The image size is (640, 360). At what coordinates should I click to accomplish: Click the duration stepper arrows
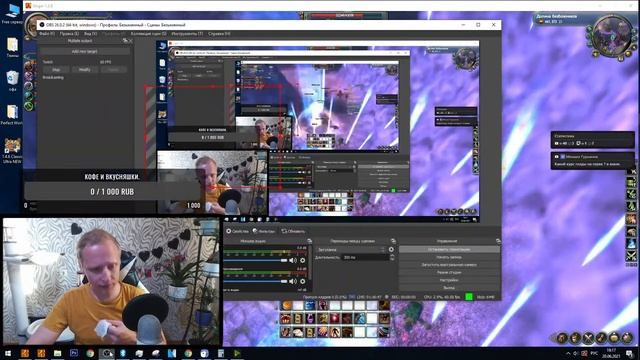pyautogui.click(x=392, y=258)
